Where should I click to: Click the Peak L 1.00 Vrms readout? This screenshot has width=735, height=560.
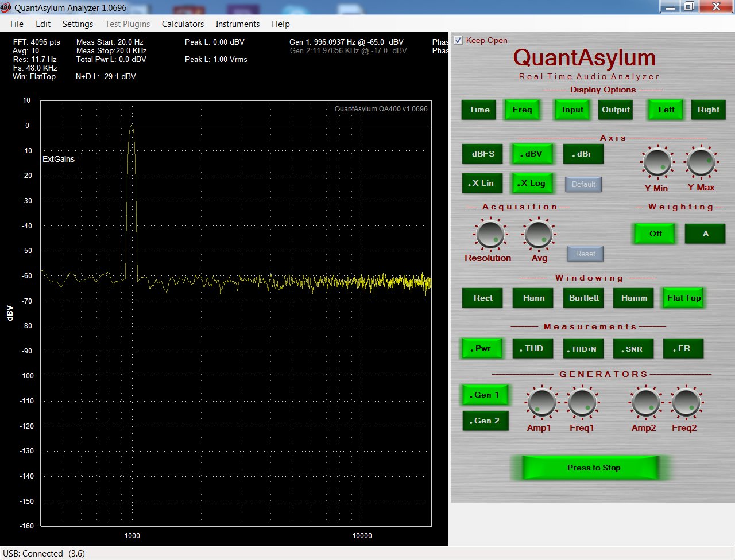216,59
